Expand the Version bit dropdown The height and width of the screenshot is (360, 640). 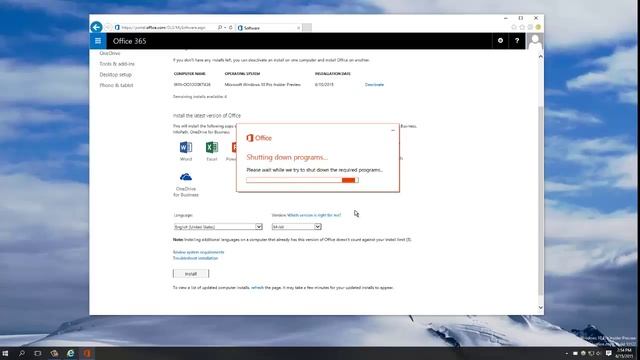[297, 227]
